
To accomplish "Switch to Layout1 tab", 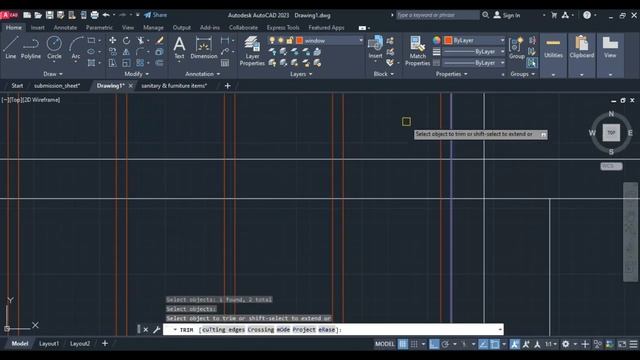I will pyautogui.click(x=49, y=344).
